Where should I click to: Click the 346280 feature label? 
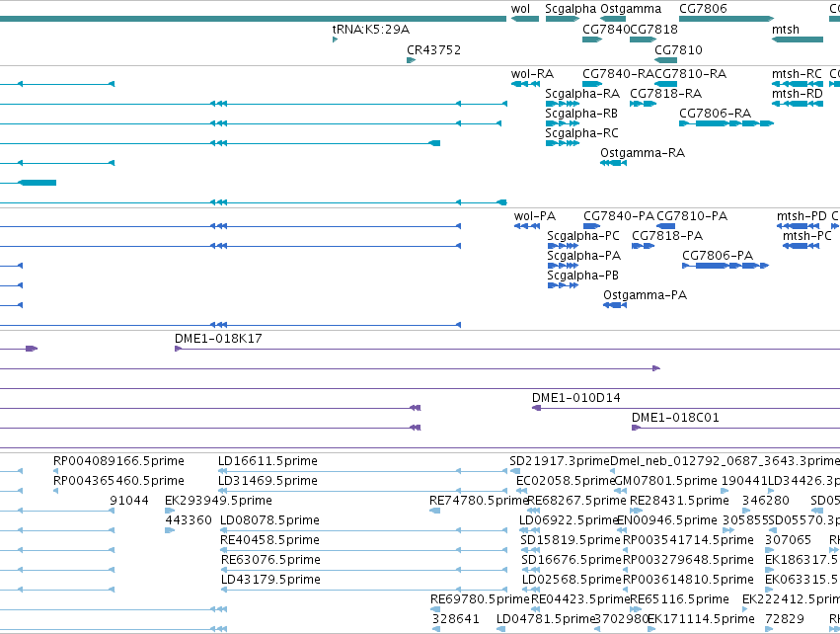(766, 501)
